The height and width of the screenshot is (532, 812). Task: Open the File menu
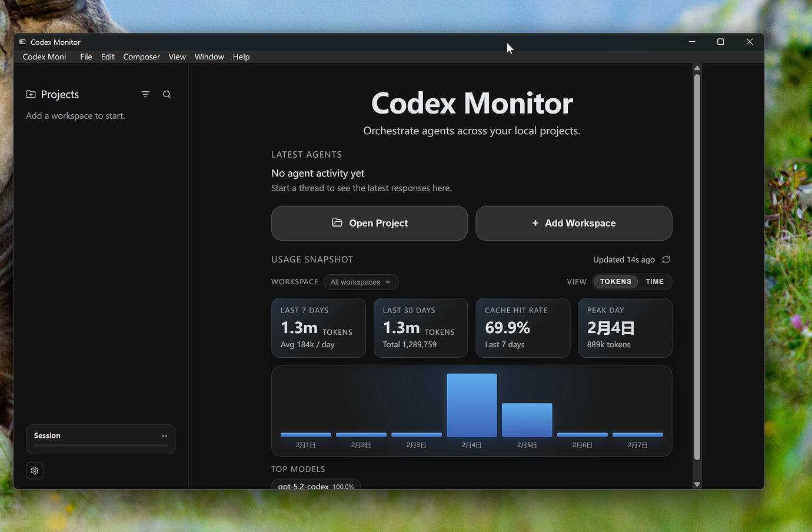click(86, 56)
